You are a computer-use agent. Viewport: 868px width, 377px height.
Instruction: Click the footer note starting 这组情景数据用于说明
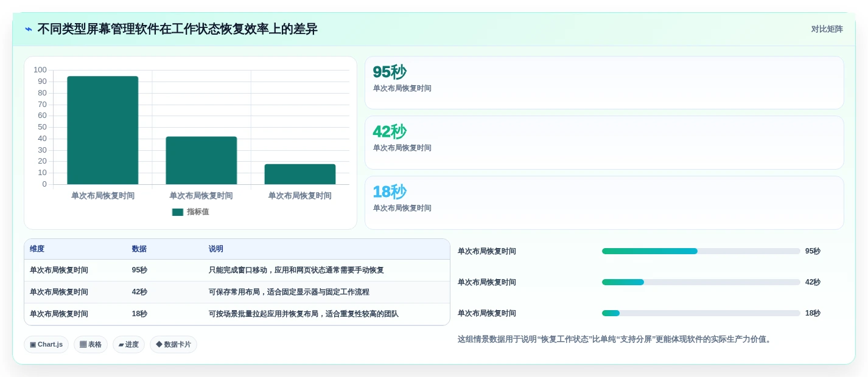pyautogui.click(x=615, y=339)
